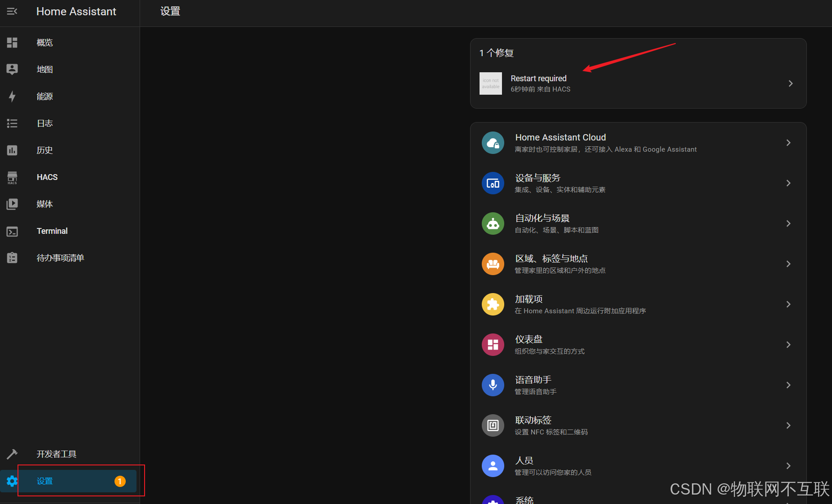Click the 区域、标签与地点 sofa icon
This screenshot has width=832, height=504.
493,264
